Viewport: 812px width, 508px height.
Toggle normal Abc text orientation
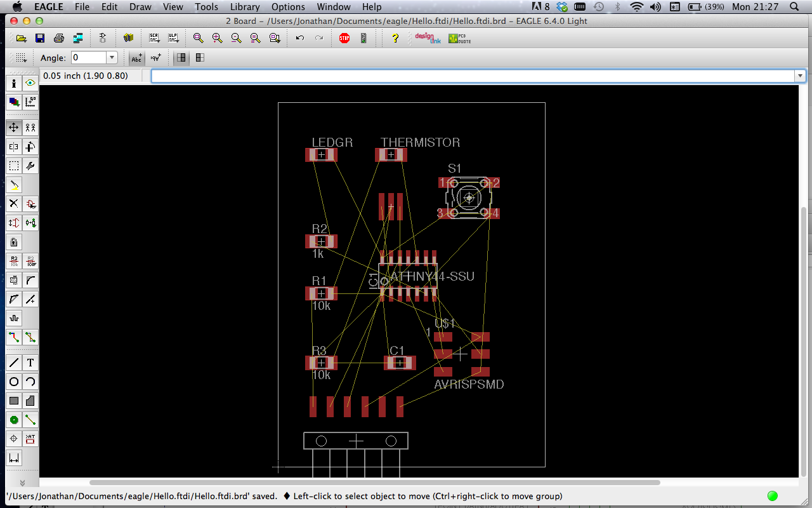[136, 58]
